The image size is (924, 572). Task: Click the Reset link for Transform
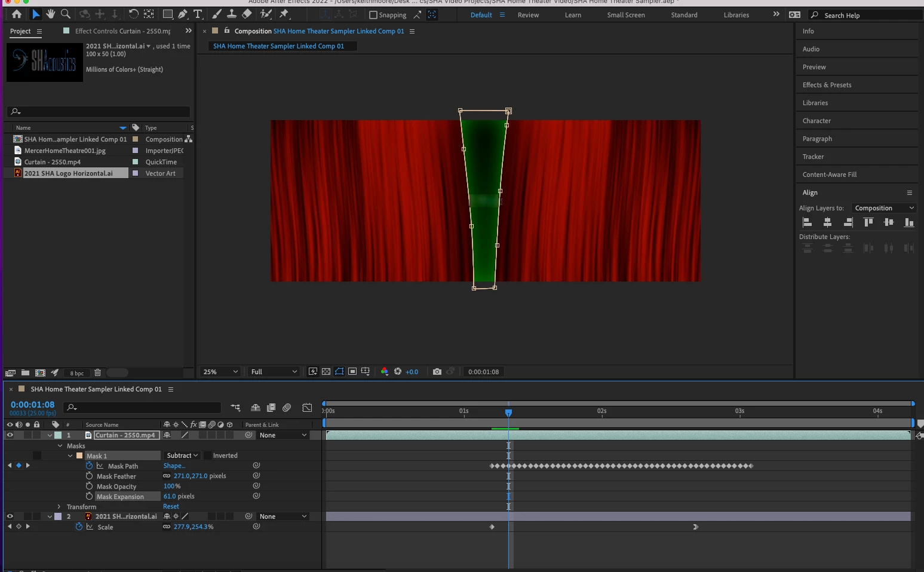(171, 507)
